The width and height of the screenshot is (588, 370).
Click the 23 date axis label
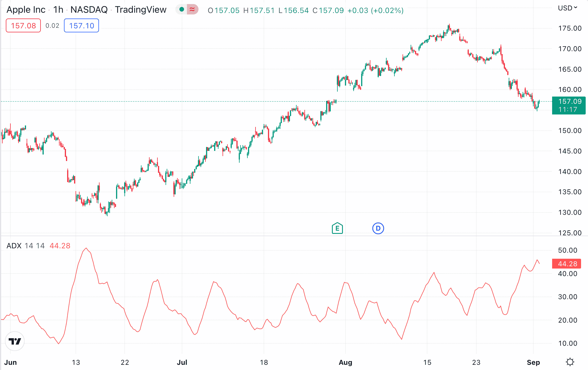pyautogui.click(x=476, y=362)
